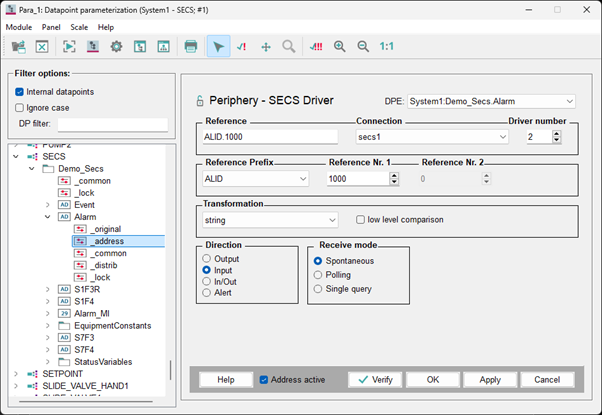Click the four-arrow move tool icon
602x415 pixels.
[x=265, y=47]
